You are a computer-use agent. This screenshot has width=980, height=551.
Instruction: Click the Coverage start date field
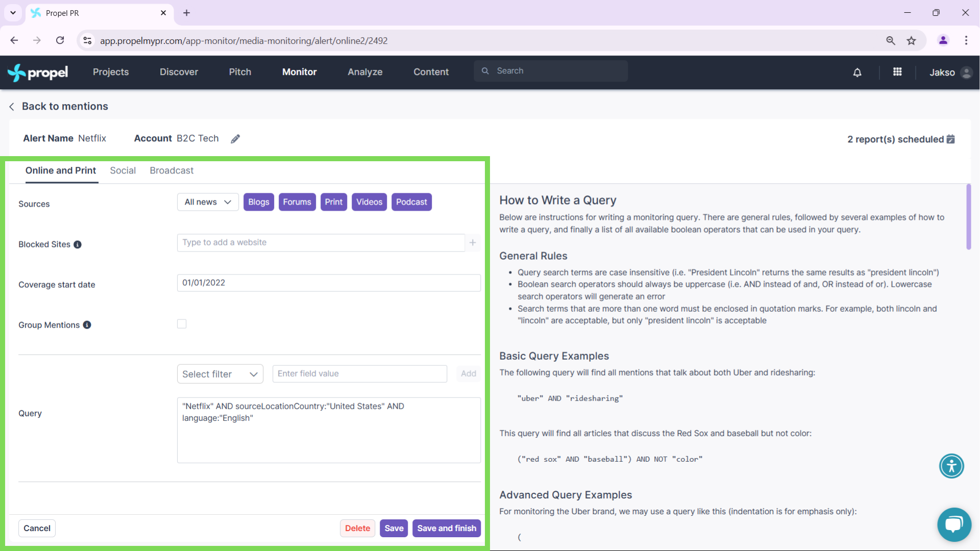click(x=329, y=283)
